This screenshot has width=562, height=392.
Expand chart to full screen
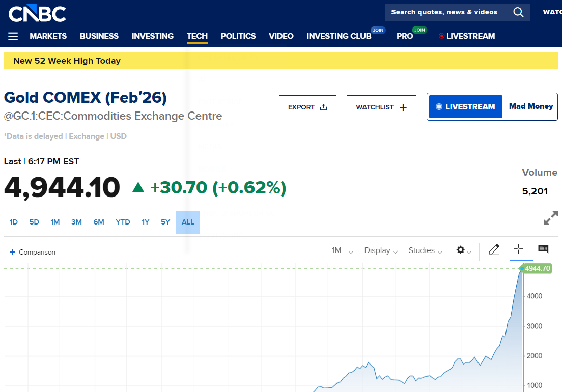(550, 218)
